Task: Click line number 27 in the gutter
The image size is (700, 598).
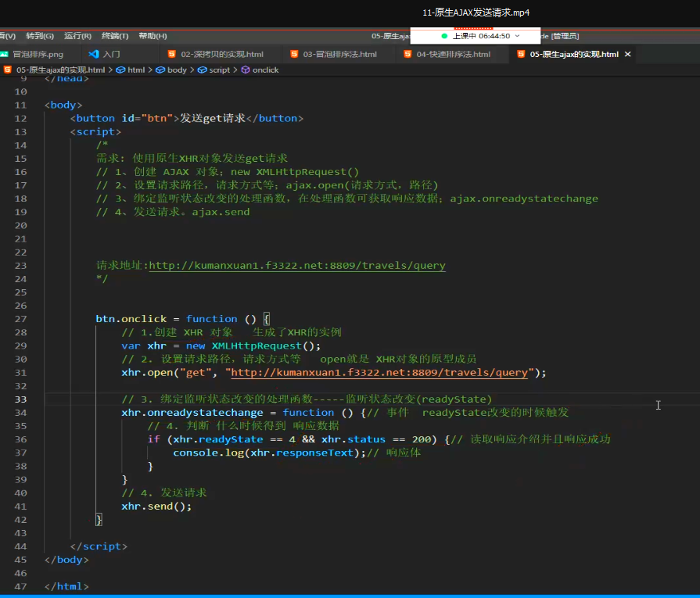Action: [x=20, y=319]
